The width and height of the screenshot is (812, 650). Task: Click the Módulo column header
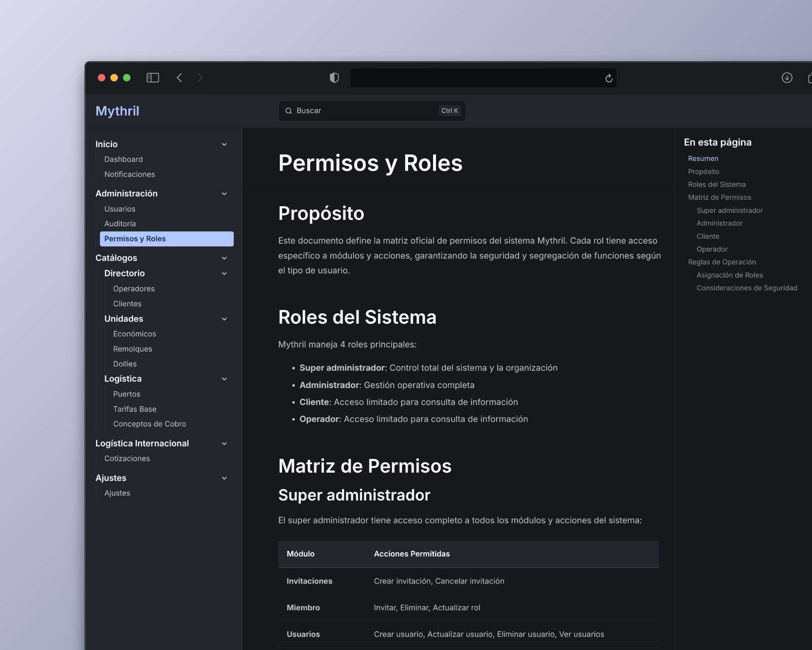pyautogui.click(x=300, y=554)
